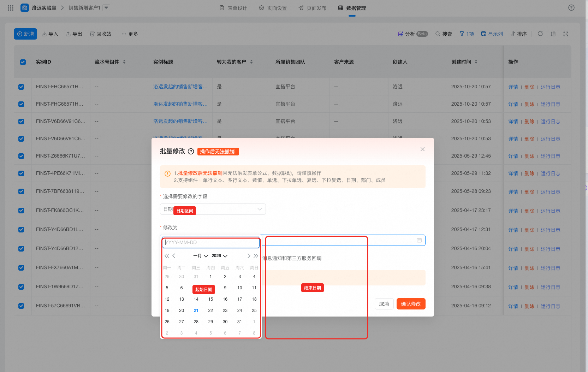588x372 pixels.
Task: Uncheck the row FINST-1W9669D1Z…
Action: pos(21,287)
